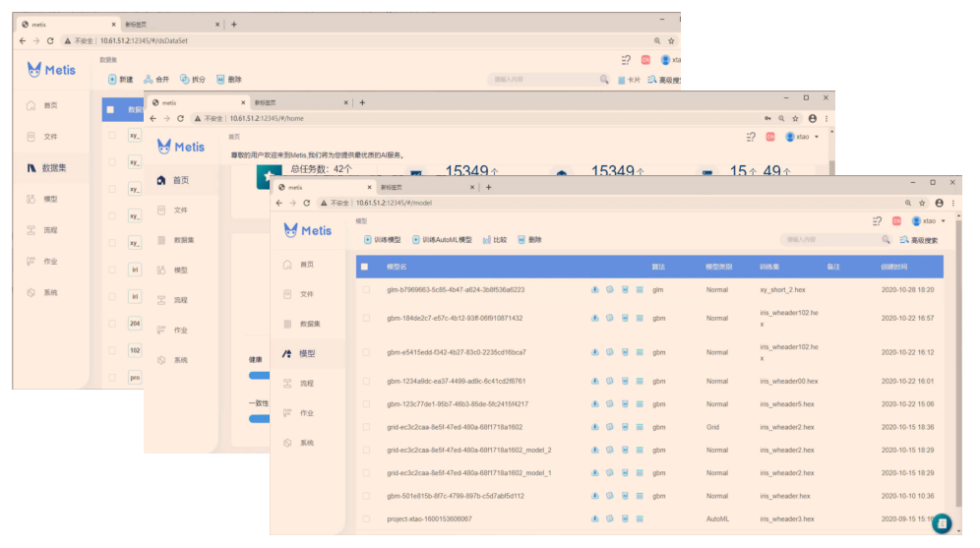Click 比较 compare button in model toolbar
The image size is (980, 548).
[x=495, y=240]
